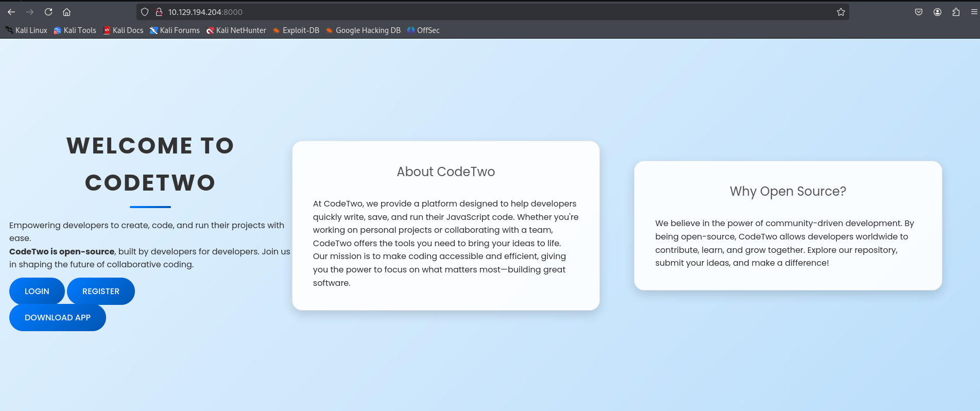The height and width of the screenshot is (411, 980).
Task: Open the Pocket save icon
Action: coord(919,12)
